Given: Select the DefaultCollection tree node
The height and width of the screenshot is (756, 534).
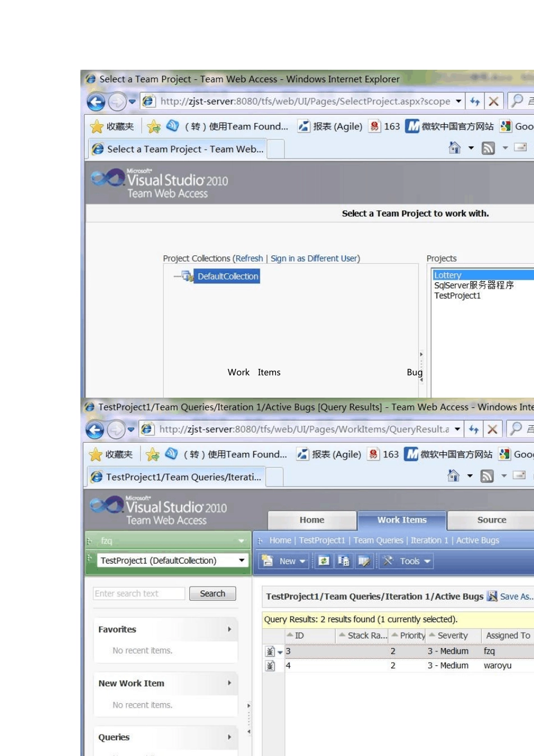Looking at the screenshot, I should (228, 276).
